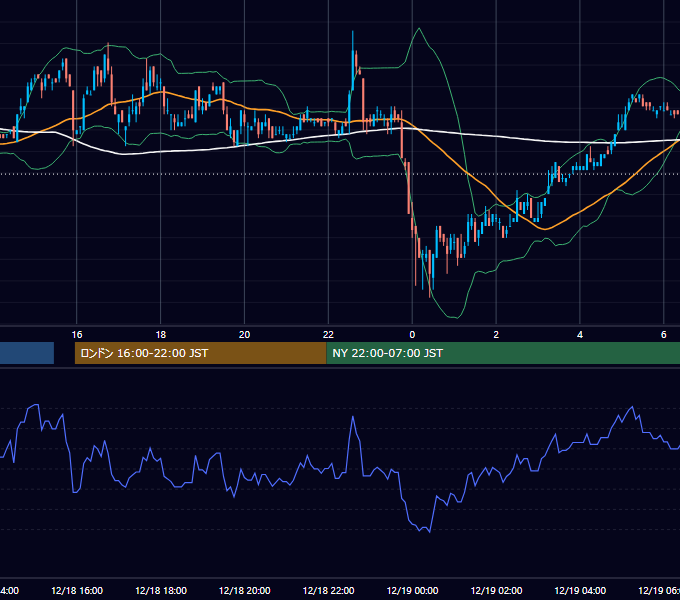This screenshot has width=680, height=600.
Task: Click the 12/19 02:00 time axis label
Action: tap(496, 590)
